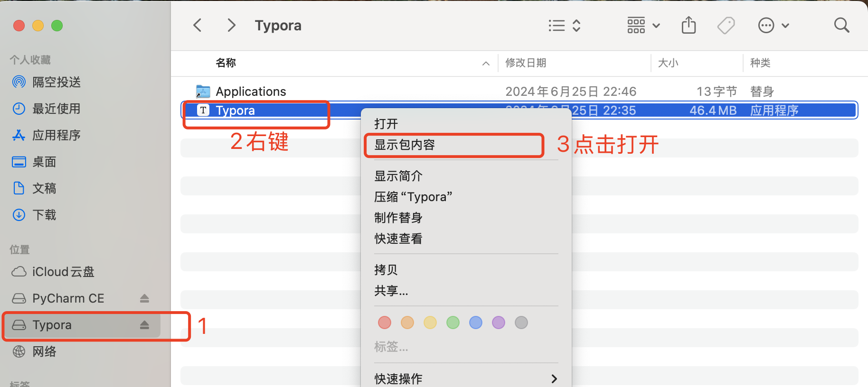Image resolution: width=868 pixels, height=387 pixels.
Task: Click the Search magnifier icon
Action: pos(841,25)
